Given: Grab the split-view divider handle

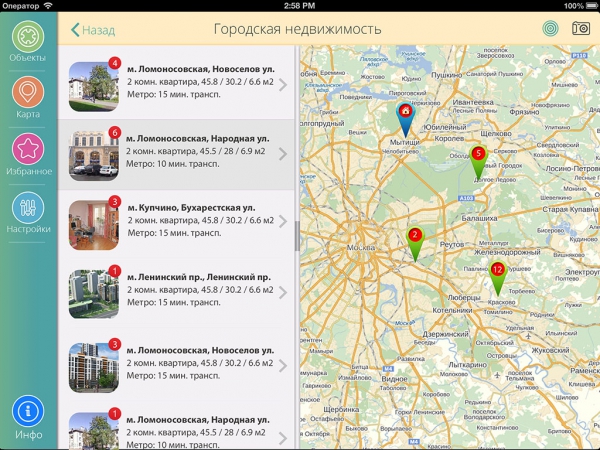Looking at the screenshot, I should coord(297,236).
